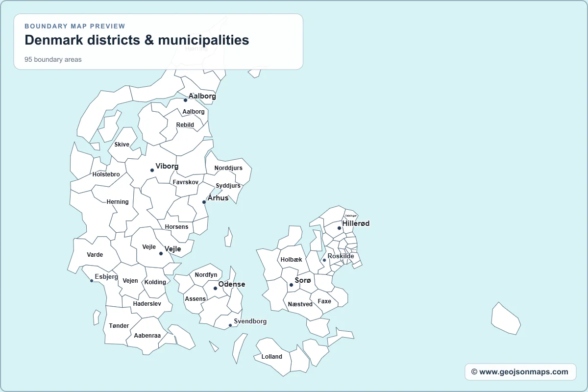This screenshot has height=392, width=588.
Task: Click the Roskilde city marker dot
Action: 324,260
